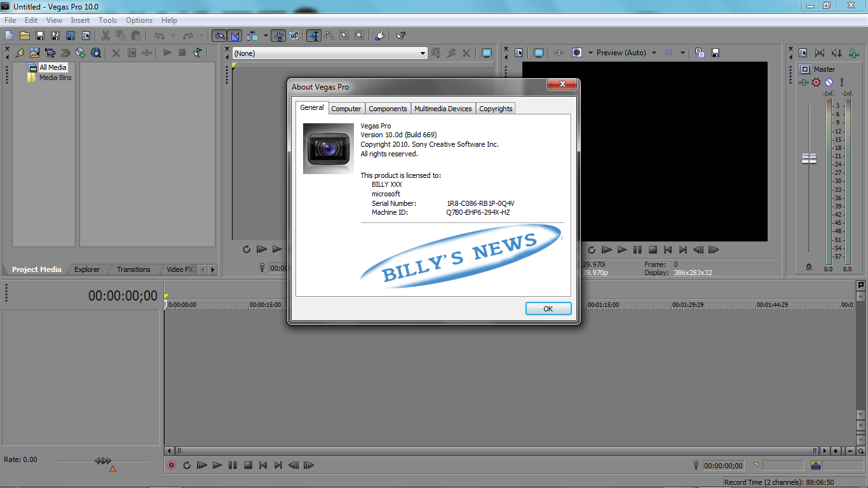The width and height of the screenshot is (868, 488).
Task: Open the File menu
Action: pos(10,20)
